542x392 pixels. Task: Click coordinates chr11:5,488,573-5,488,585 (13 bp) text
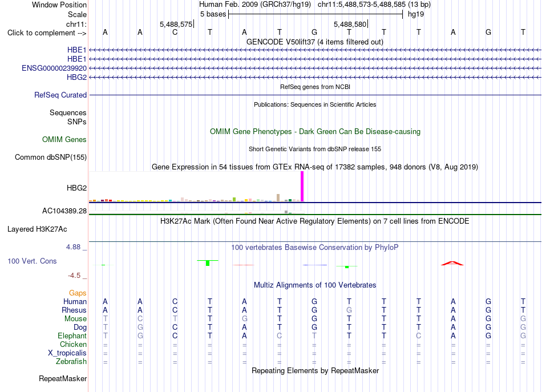pos(374,5)
